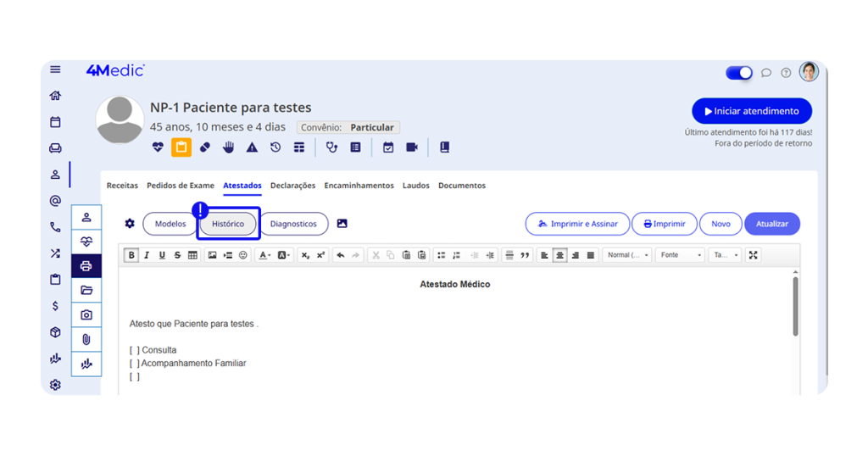Open the heartbeat vitals icon in patient header
The image size is (868, 456).
158,147
